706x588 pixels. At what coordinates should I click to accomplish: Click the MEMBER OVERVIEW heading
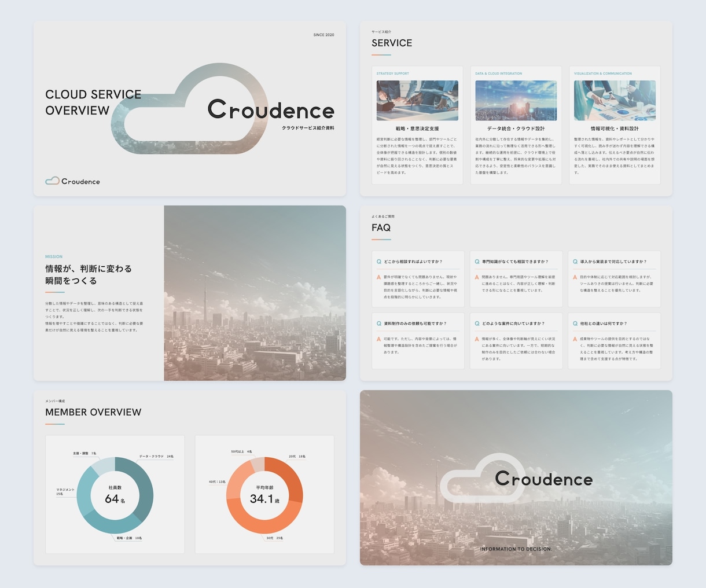(93, 412)
